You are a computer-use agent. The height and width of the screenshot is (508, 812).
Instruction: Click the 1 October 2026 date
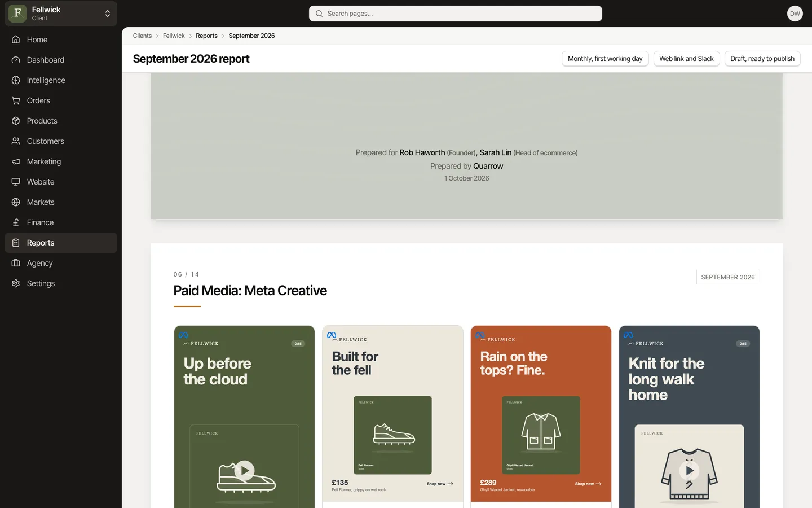point(467,178)
